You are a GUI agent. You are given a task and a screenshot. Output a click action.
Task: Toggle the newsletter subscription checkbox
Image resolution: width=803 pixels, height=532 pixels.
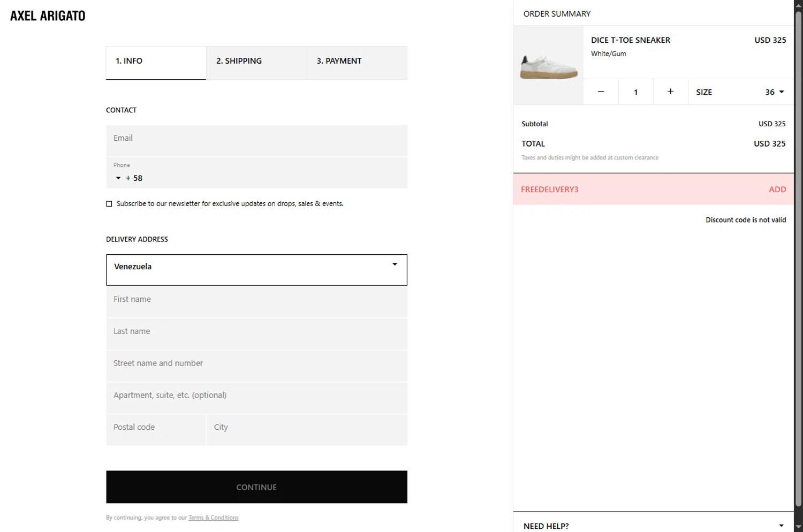coord(109,204)
